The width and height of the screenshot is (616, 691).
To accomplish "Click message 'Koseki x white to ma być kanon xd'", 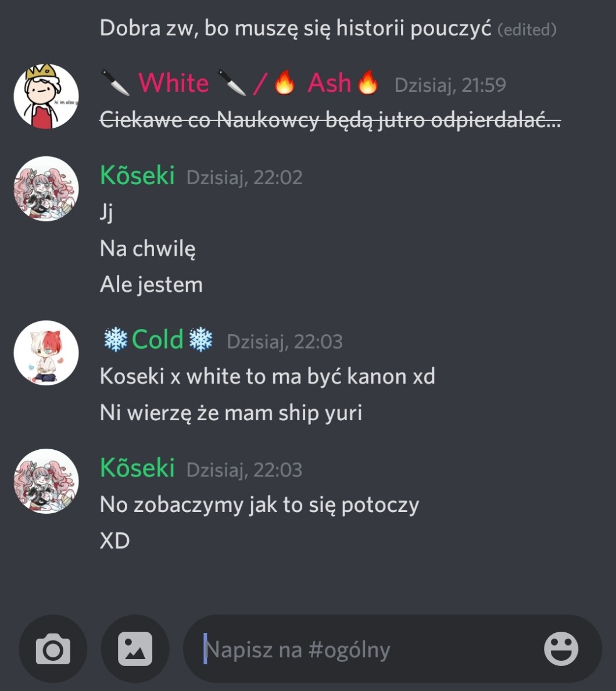I will (267, 377).
